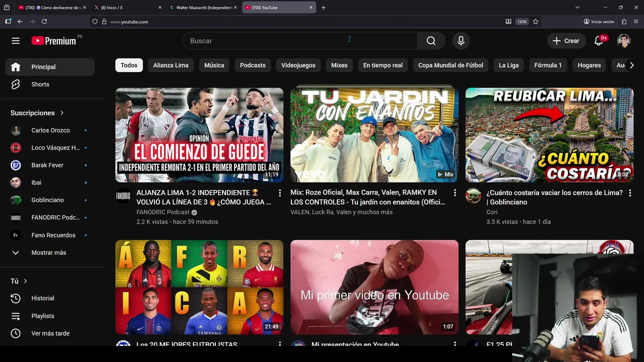Open El Comienzo de Guede thumbnail
Viewport: 644px width, 362px height.
click(199, 135)
